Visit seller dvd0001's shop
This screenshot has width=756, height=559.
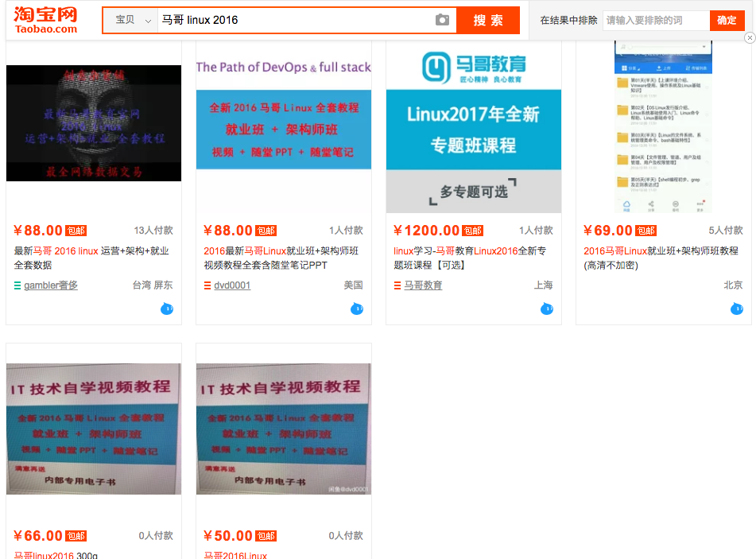point(232,285)
